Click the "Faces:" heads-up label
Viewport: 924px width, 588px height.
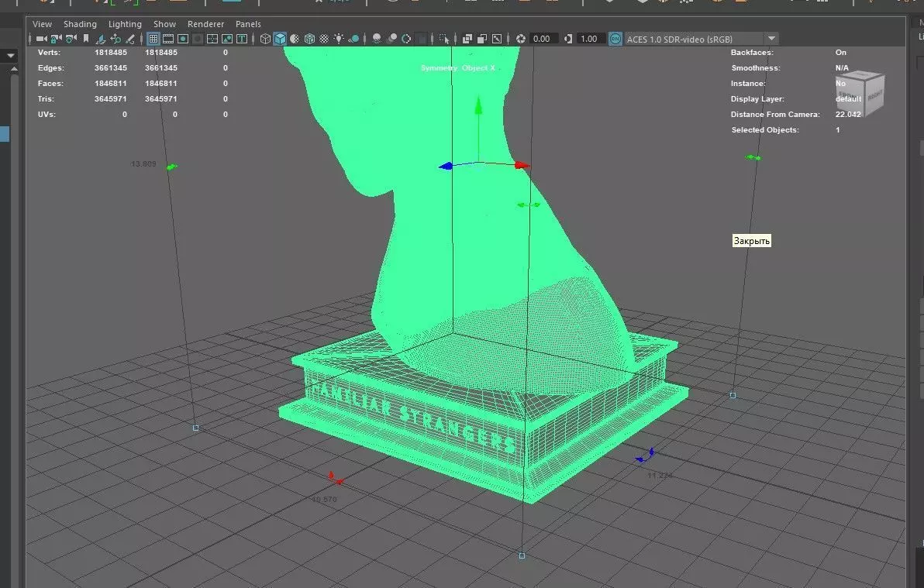tap(50, 83)
